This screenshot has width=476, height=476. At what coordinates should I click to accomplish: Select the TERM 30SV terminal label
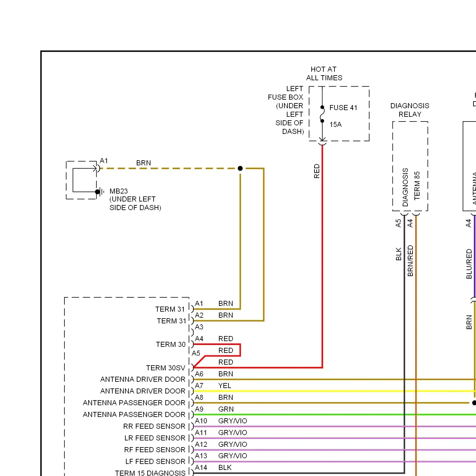[166, 368]
